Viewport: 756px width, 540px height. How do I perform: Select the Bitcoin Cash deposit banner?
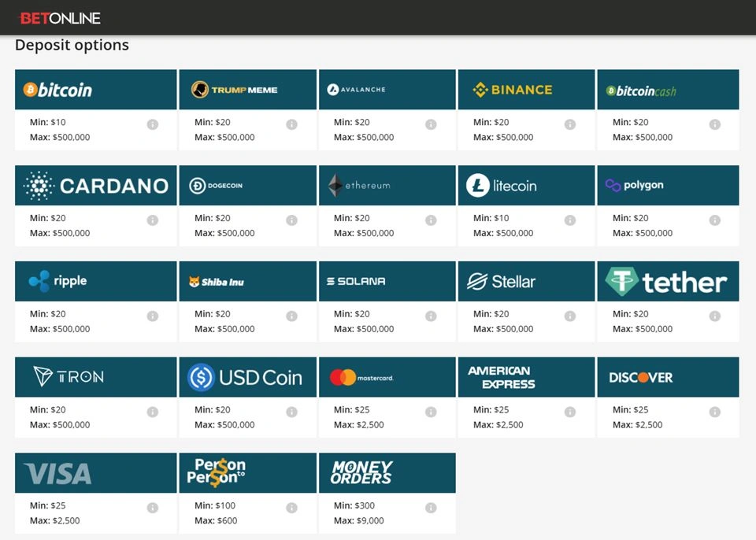[x=669, y=90]
